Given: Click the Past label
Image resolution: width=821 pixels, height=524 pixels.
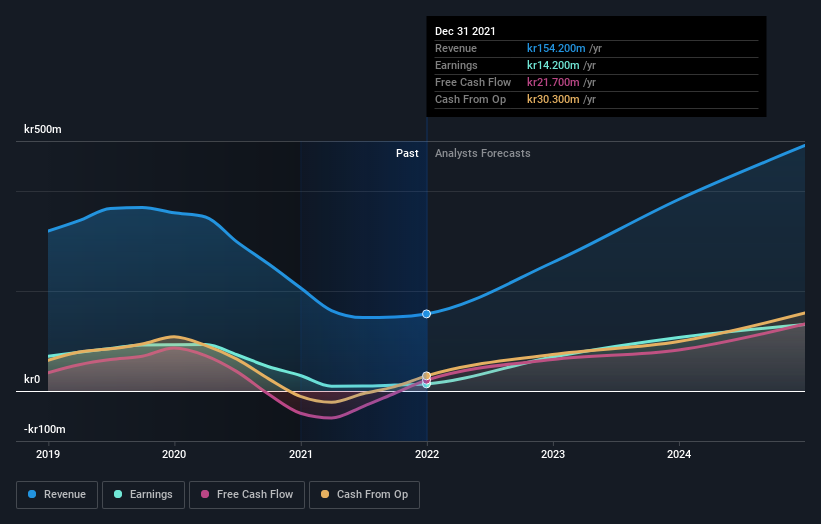Looking at the screenshot, I should click(x=407, y=153).
